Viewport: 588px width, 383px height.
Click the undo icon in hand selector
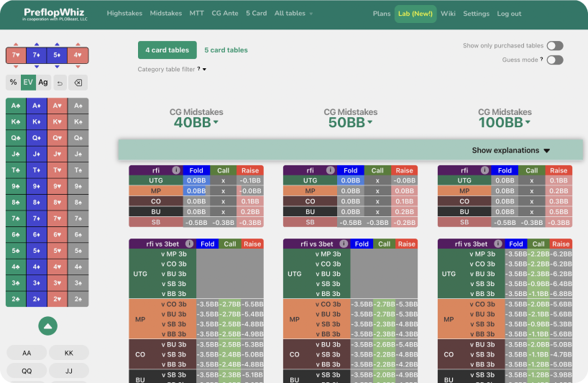[60, 83]
